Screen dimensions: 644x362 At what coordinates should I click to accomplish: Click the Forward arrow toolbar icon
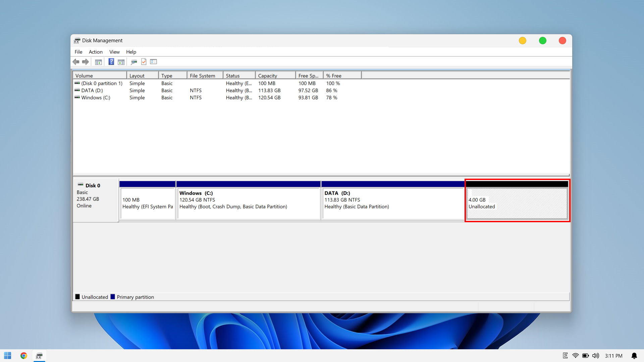click(x=86, y=62)
